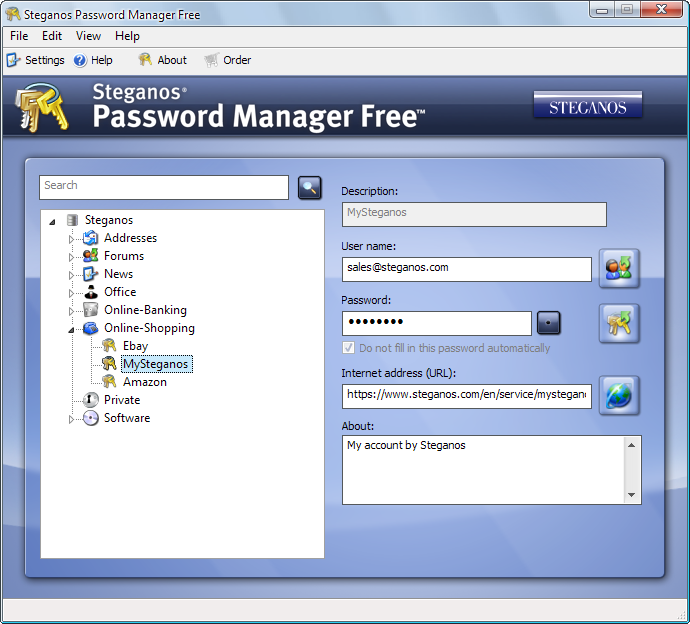This screenshot has height=624, width=690.
Task: Expand the News folder
Action: click(71, 275)
